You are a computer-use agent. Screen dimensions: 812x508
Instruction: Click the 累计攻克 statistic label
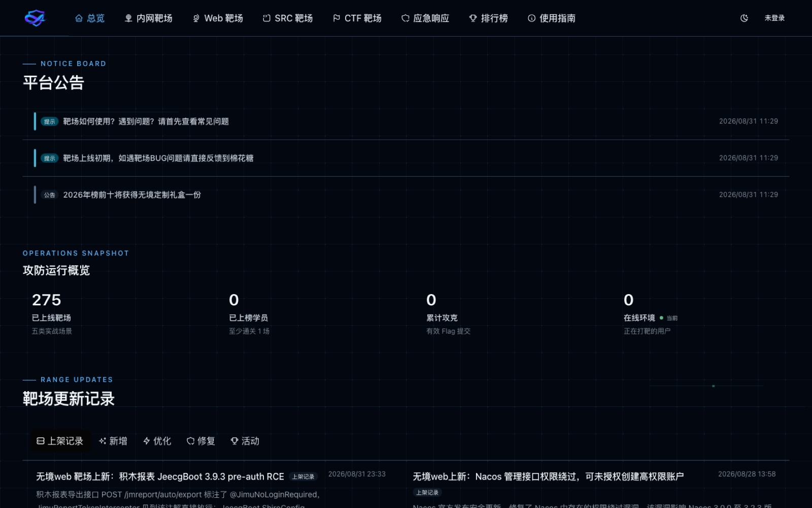tap(442, 318)
